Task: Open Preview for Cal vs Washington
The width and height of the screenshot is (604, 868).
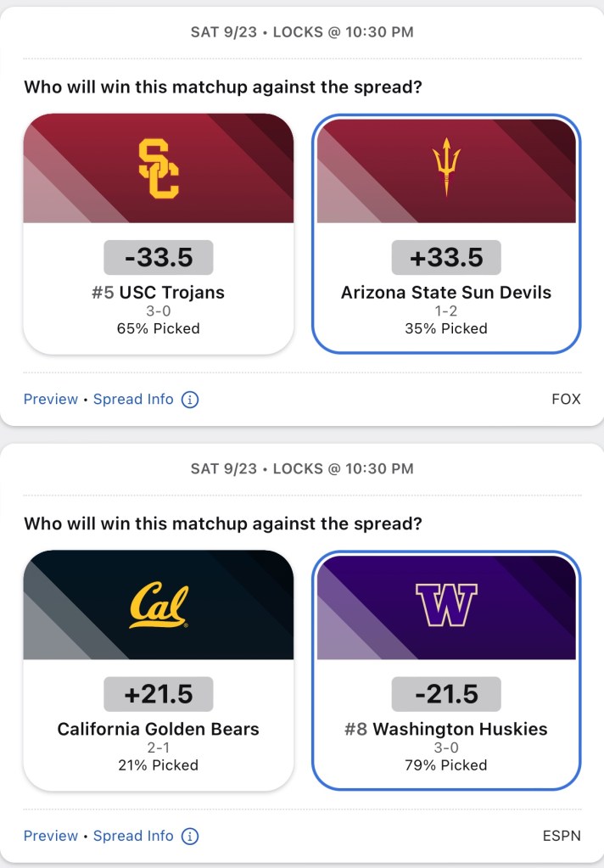Action: (51, 836)
